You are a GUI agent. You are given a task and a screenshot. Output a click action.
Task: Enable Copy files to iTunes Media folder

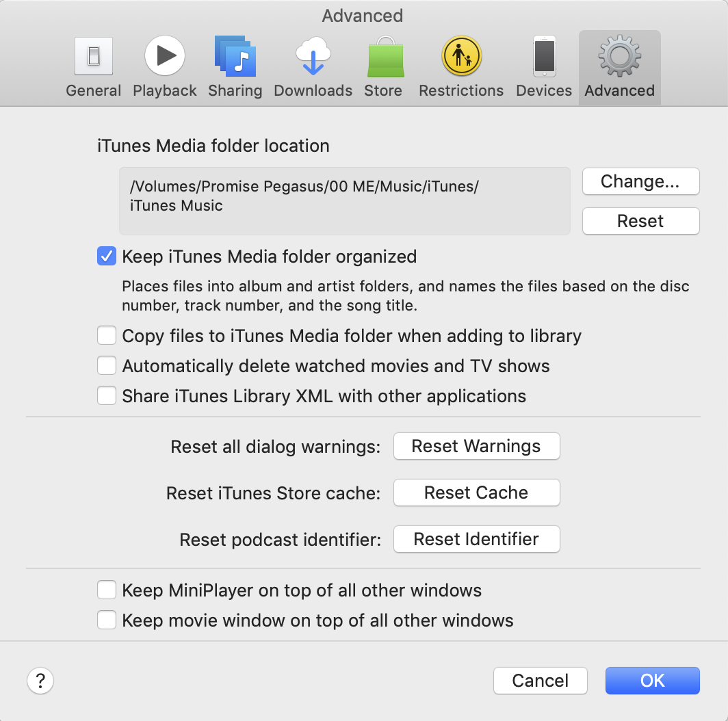click(107, 335)
